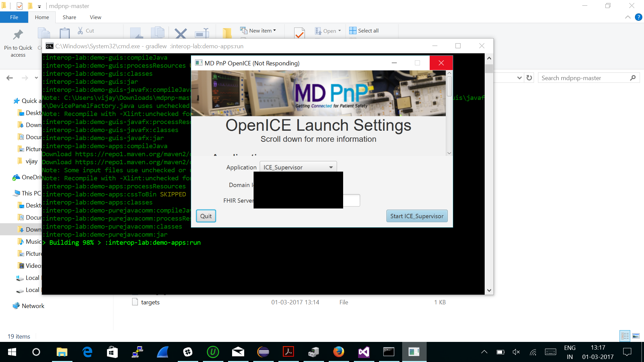Select Network in navigation pane
The width and height of the screenshot is (644, 362).
28,306
